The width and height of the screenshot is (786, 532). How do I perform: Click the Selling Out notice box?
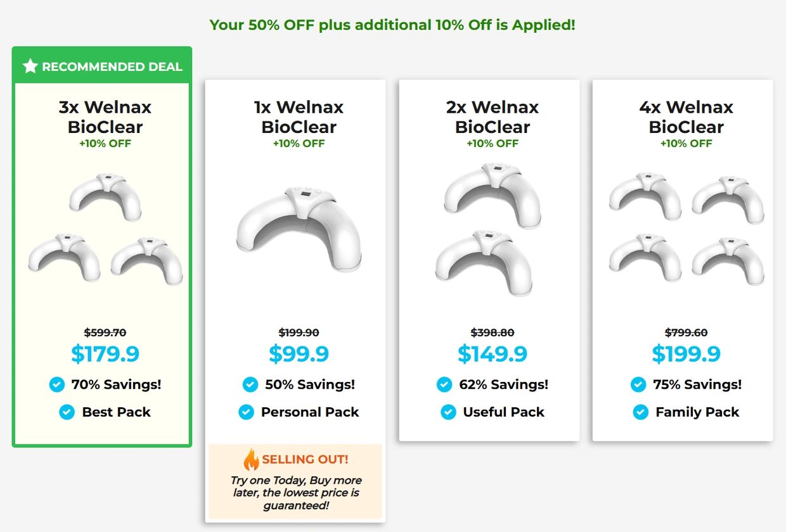295,482
